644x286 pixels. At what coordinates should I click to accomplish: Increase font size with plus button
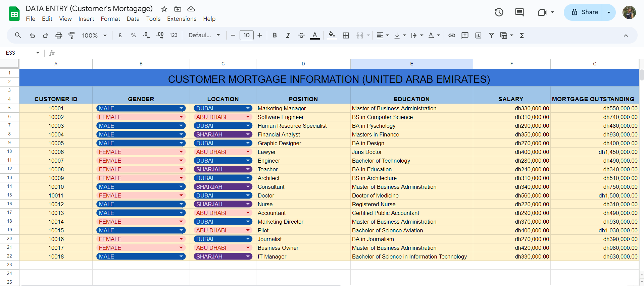pos(259,35)
